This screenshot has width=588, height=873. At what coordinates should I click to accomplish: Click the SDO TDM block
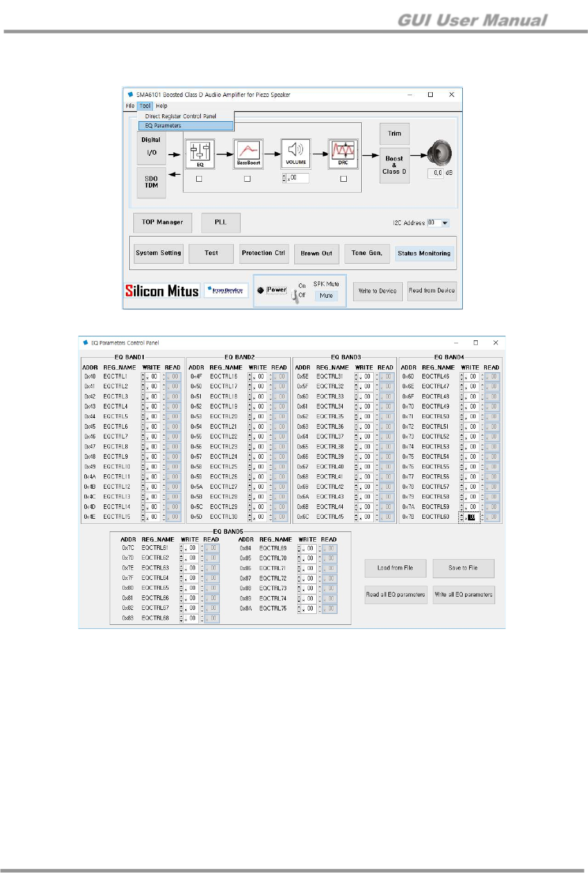[x=151, y=182]
